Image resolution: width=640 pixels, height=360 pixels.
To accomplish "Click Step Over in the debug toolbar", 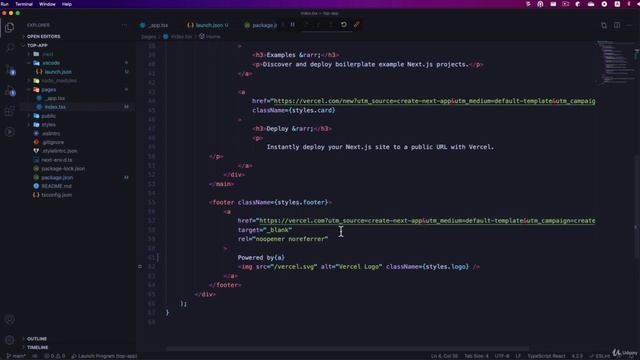I will tap(306, 24).
